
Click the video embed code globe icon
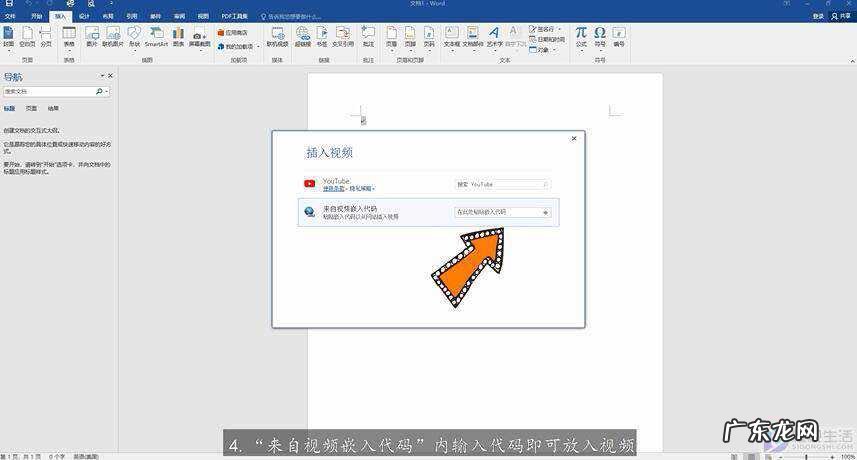click(309, 212)
